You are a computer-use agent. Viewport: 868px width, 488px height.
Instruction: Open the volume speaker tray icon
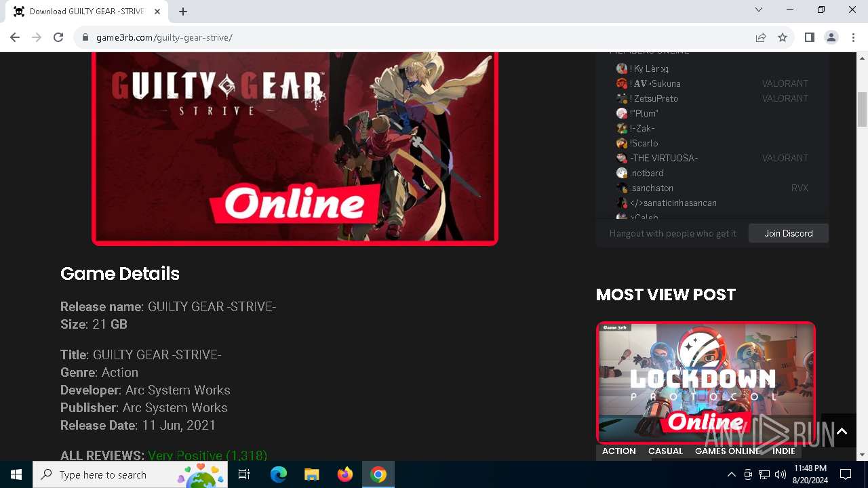point(781,474)
